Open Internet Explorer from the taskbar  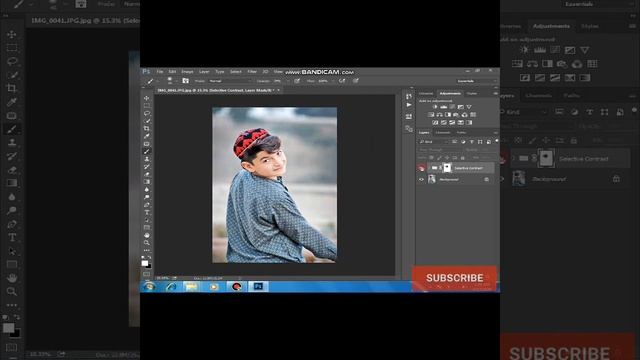171,287
